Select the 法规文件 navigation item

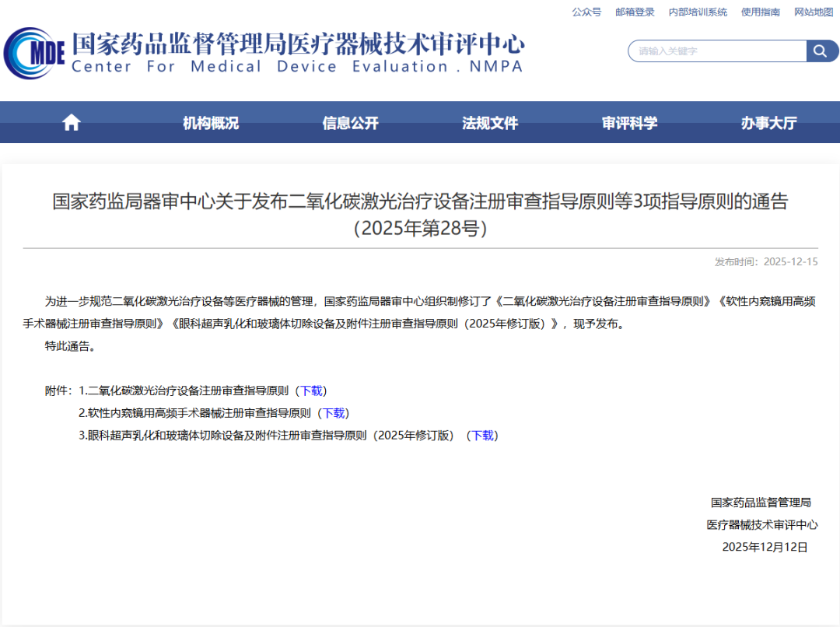(490, 123)
